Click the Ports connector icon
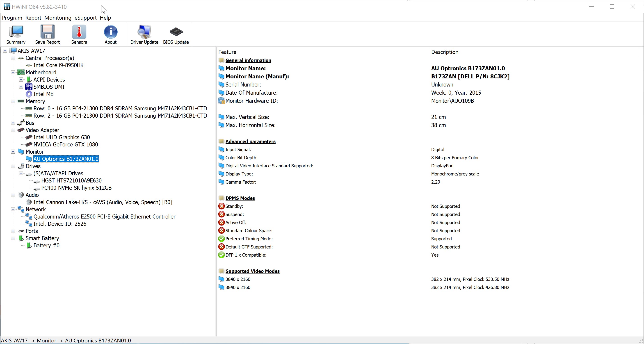 21,231
